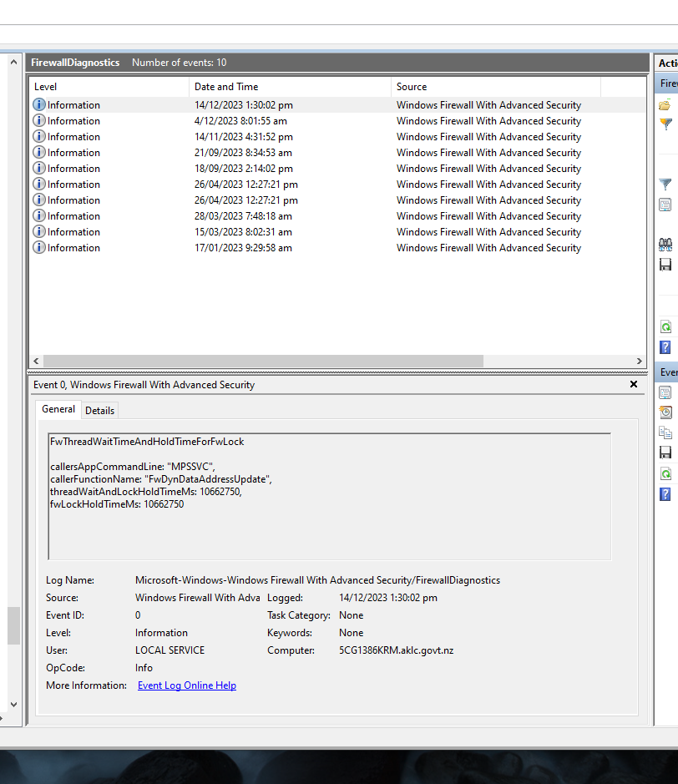This screenshot has width=678, height=784.
Task: Close the event preview pane
Action: 634,384
